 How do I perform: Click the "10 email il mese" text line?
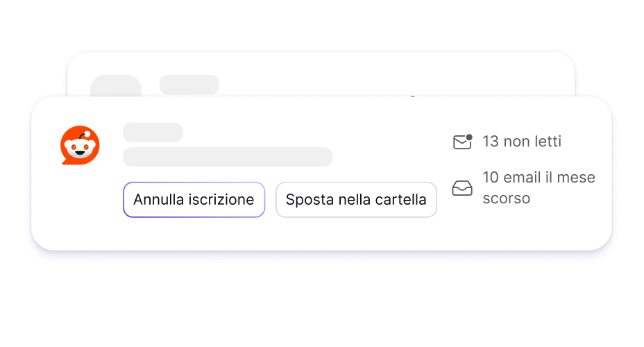(539, 178)
